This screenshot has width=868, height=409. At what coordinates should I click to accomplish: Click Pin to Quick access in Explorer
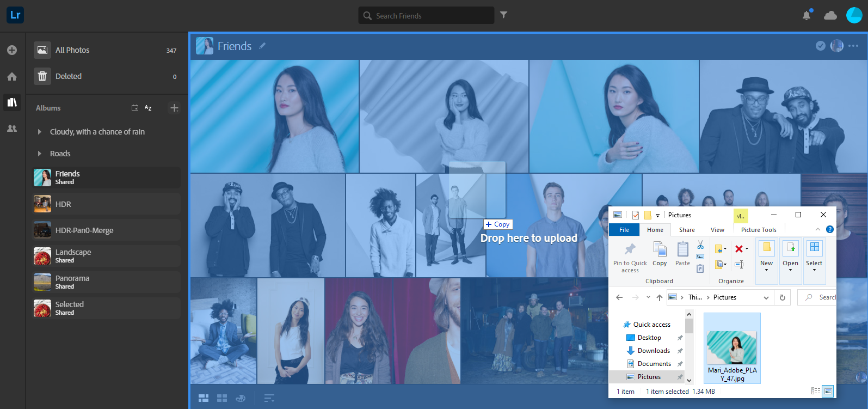click(630, 257)
